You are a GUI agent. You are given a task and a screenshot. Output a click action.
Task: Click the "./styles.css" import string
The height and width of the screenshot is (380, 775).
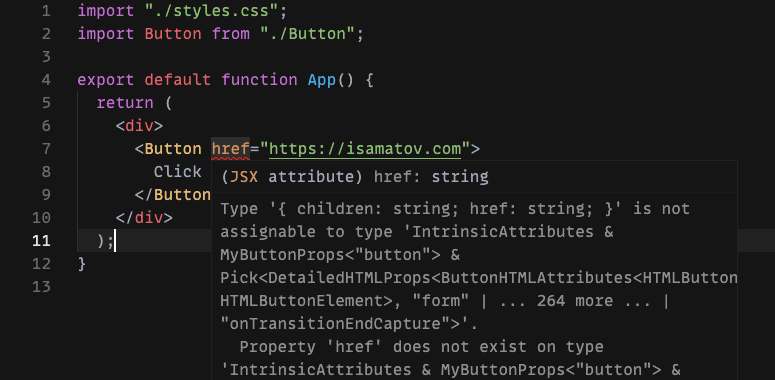[x=212, y=11]
